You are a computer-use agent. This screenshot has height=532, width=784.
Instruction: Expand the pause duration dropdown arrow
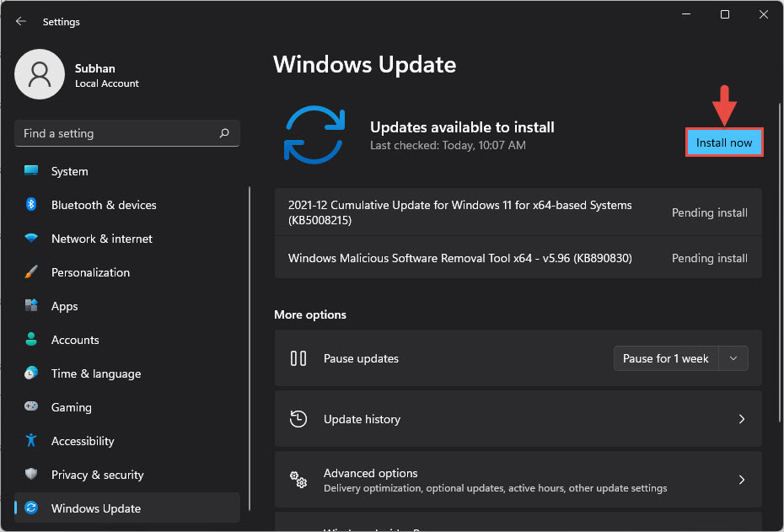point(733,358)
